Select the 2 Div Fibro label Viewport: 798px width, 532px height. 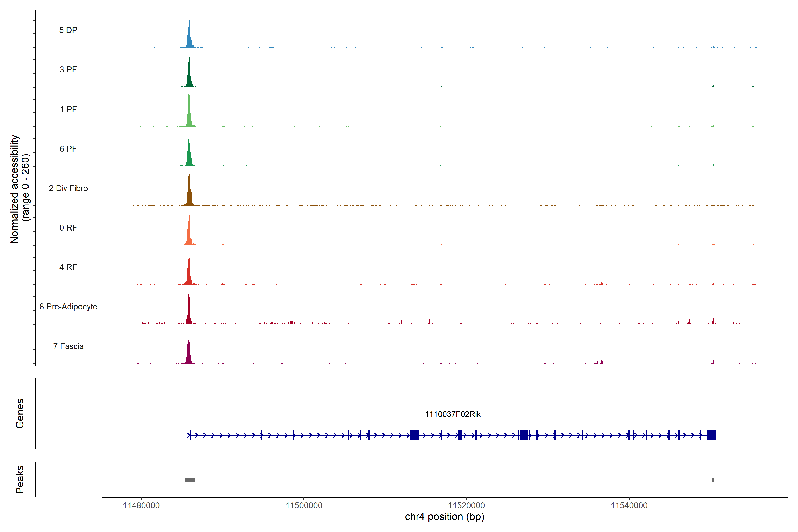pos(68,188)
